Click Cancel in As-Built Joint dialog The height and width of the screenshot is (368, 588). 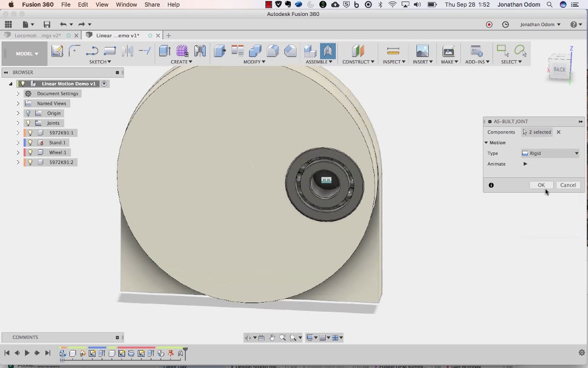coord(568,185)
